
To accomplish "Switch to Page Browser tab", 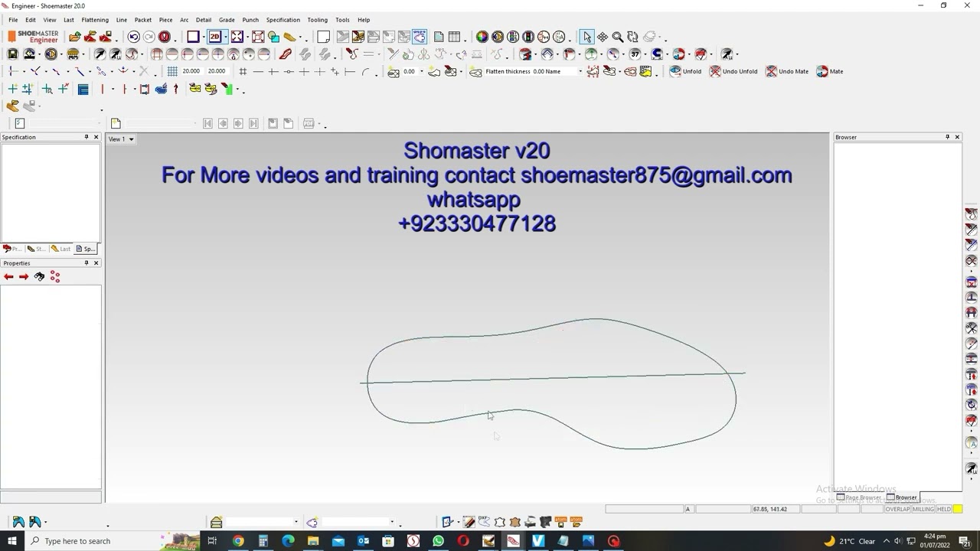I will click(859, 497).
